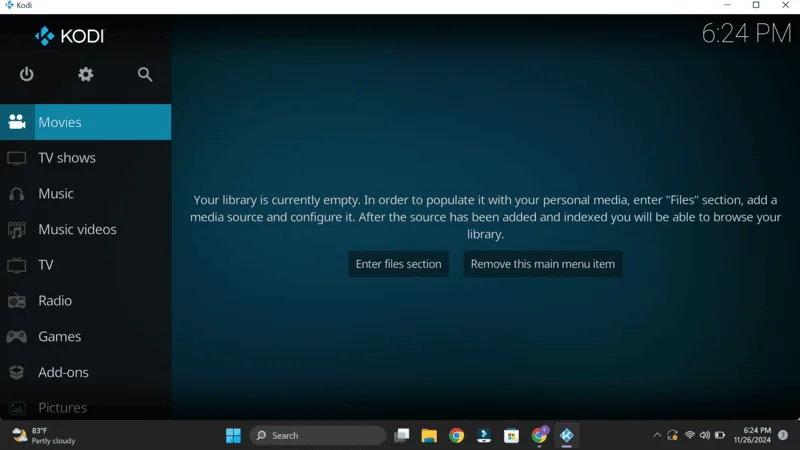Open File Explorer from the taskbar
This screenshot has height=450, width=800.
pyautogui.click(x=429, y=435)
